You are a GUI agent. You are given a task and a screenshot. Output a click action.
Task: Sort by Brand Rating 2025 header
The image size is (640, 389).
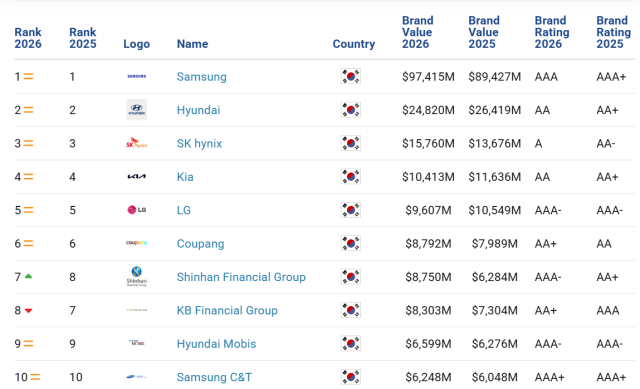tap(613, 32)
